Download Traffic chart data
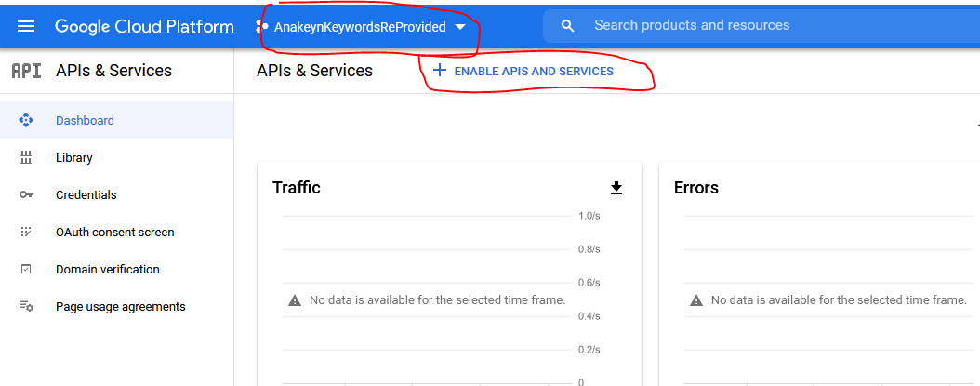Image resolution: width=980 pixels, height=386 pixels. coord(616,188)
